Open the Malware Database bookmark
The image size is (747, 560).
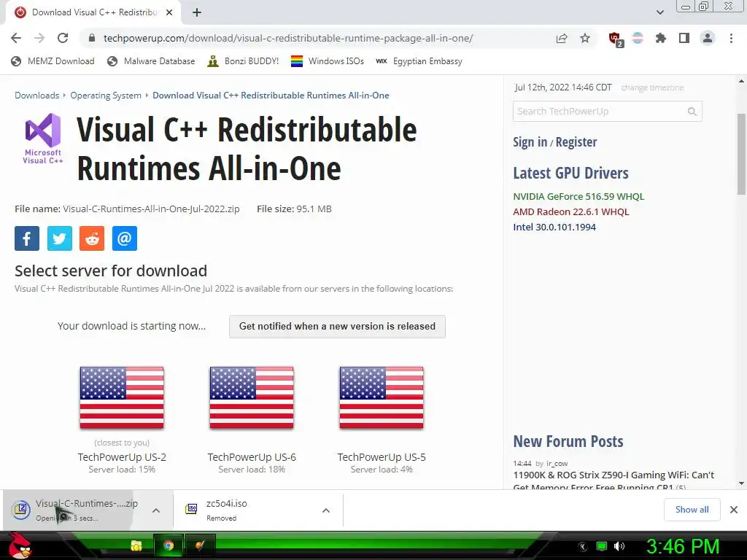[x=151, y=61]
